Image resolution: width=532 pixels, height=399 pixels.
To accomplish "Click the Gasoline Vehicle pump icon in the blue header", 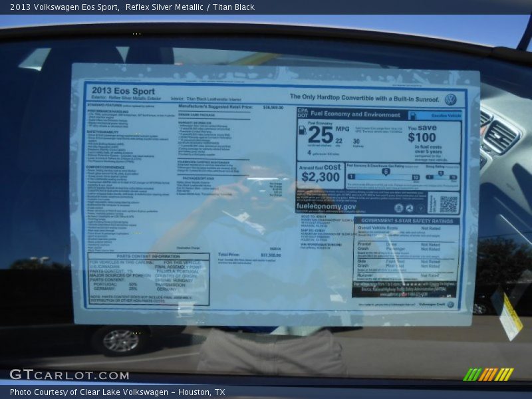I will (412, 115).
